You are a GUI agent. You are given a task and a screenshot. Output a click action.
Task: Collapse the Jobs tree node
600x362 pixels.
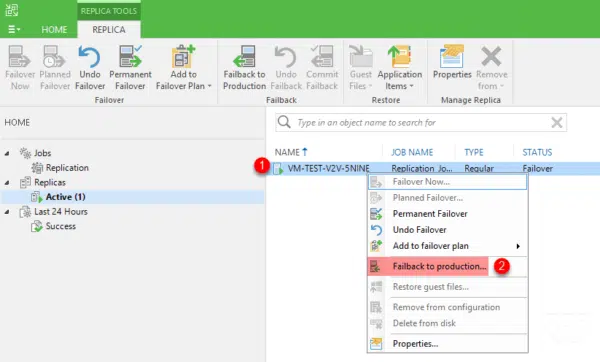click(x=7, y=153)
